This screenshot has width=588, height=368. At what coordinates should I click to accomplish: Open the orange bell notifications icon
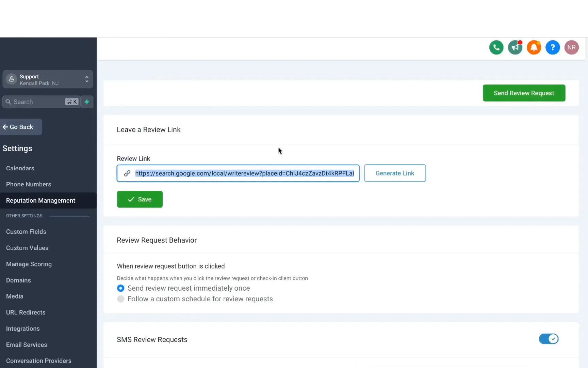[x=534, y=47]
